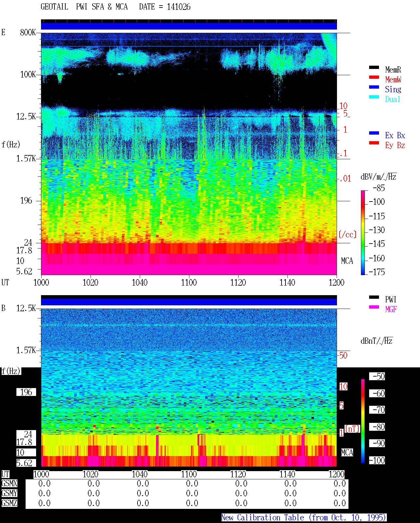This screenshot has height=523, width=420.
Task: Select the magenta MGF legend swatch
Action: click(x=374, y=307)
